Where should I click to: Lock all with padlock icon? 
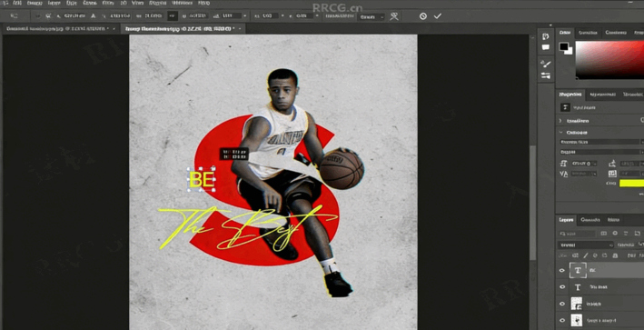point(615,255)
